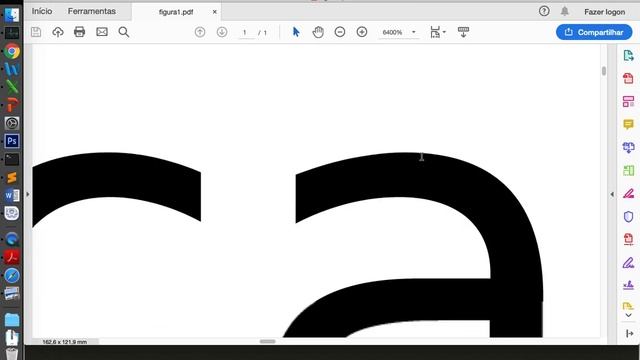The height and width of the screenshot is (360, 640).
Task: Switch to the figura1.pdf tab
Action: tap(176, 12)
